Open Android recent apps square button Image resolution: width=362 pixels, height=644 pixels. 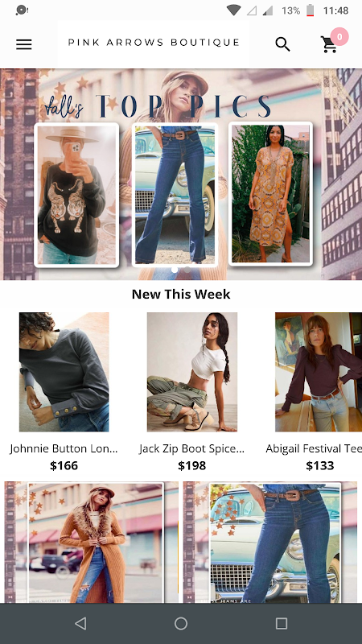[x=281, y=623]
